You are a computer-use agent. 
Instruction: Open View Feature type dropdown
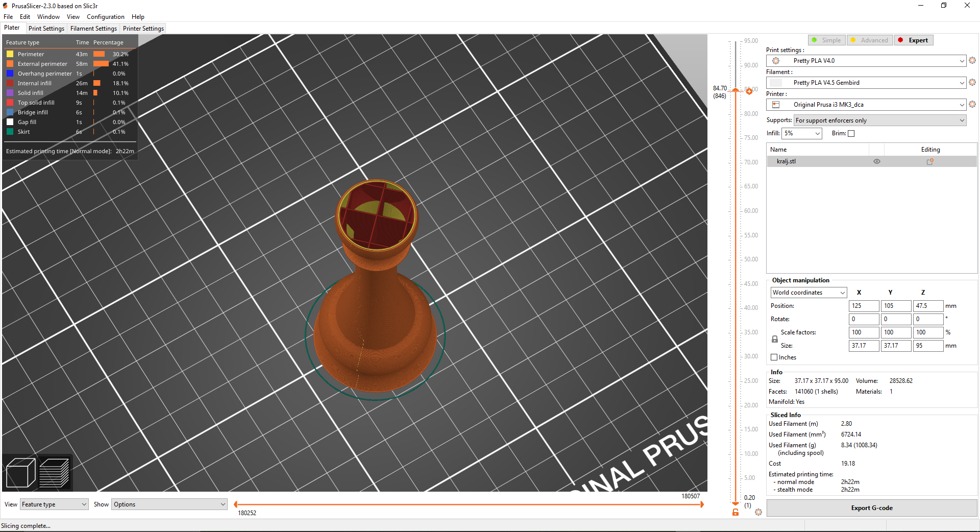click(x=54, y=504)
